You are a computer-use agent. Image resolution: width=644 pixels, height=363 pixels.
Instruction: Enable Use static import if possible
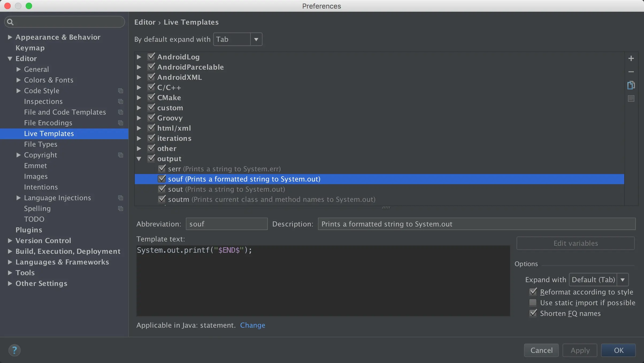[x=533, y=303]
